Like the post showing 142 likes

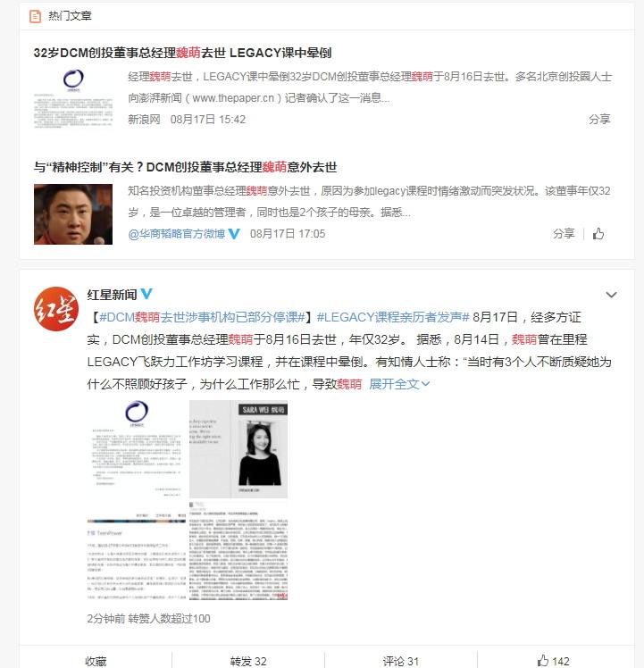click(553, 661)
